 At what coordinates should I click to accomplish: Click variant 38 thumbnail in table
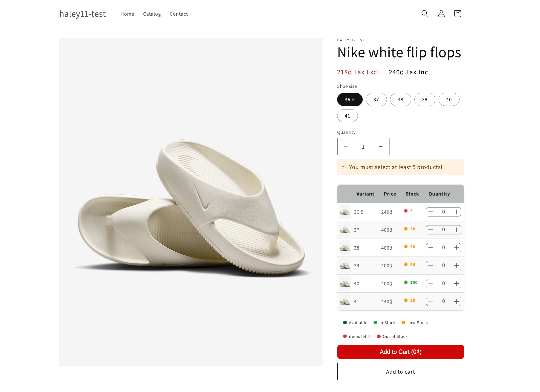[345, 248]
